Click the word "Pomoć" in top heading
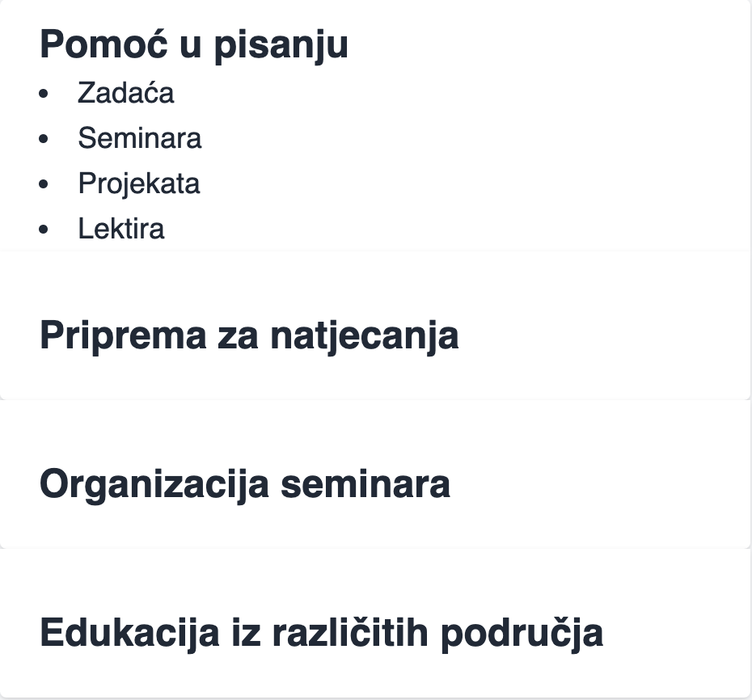The height and width of the screenshot is (700, 752). pos(104,44)
